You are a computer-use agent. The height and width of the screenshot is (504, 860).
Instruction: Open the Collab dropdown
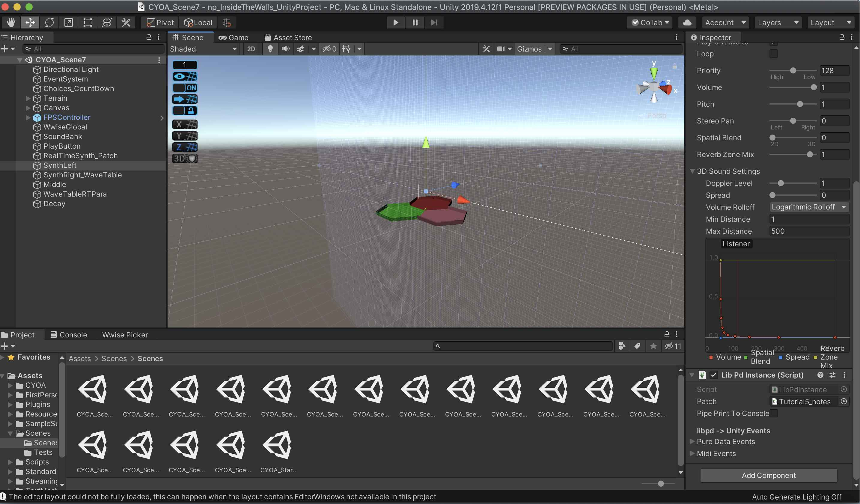650,22
